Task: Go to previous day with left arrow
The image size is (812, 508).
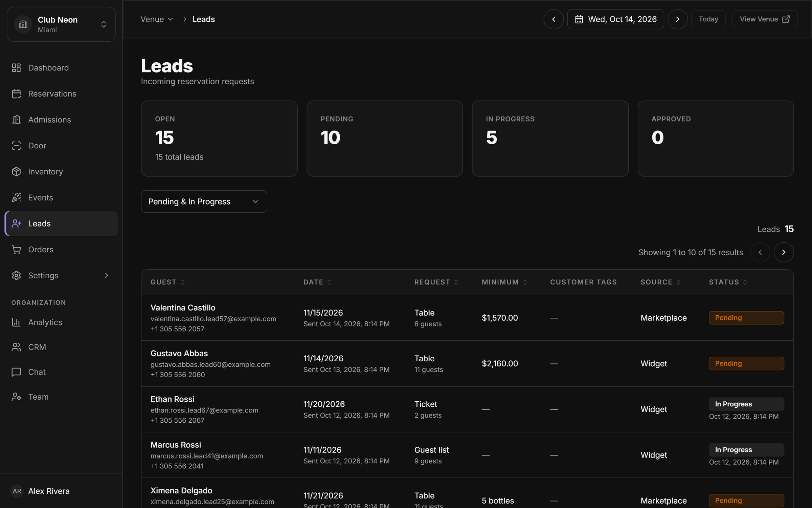Action: click(x=554, y=19)
